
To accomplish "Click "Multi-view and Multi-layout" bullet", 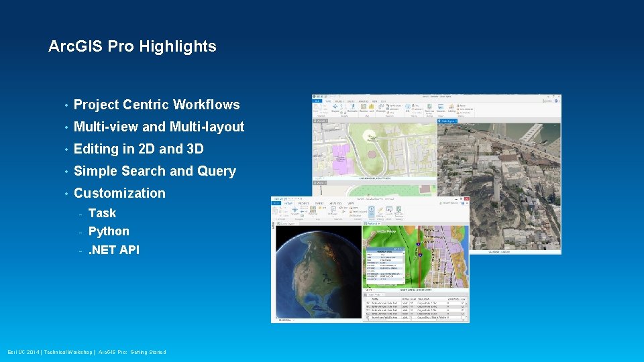I will (159, 127).
